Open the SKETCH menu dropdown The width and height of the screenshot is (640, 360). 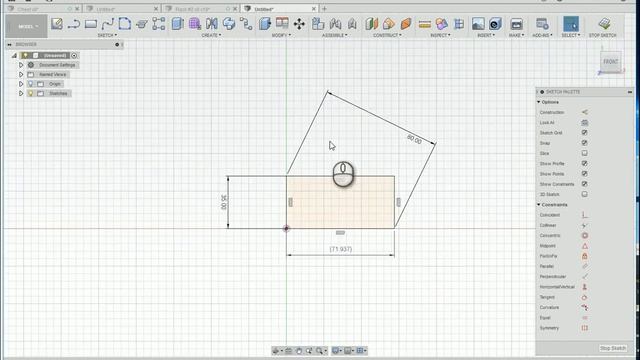[x=107, y=35]
